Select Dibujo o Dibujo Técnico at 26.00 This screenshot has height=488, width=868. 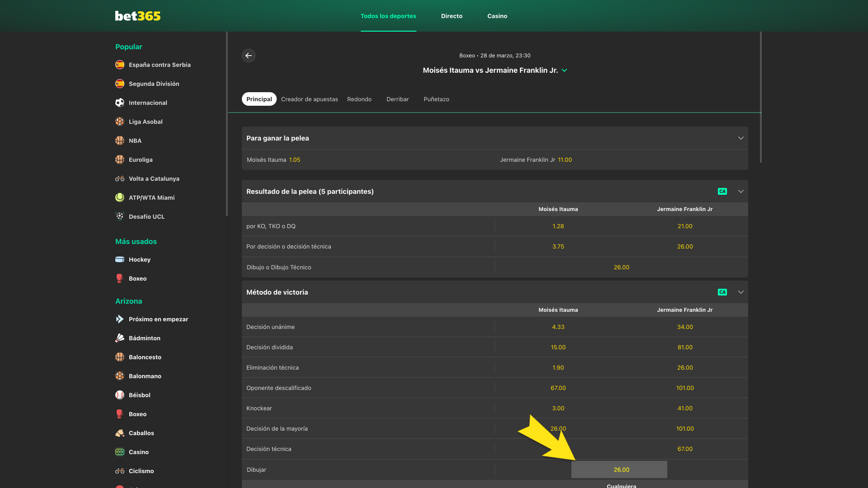point(622,267)
